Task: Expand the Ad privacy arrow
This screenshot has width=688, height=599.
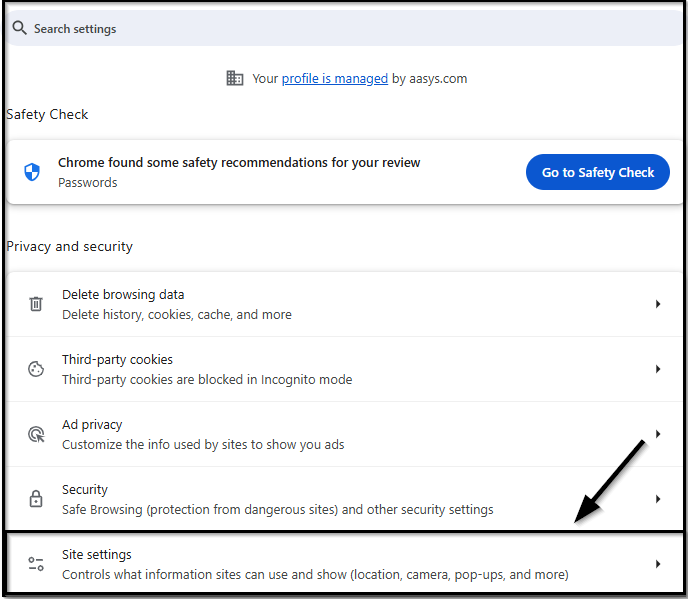Action: pyautogui.click(x=658, y=434)
